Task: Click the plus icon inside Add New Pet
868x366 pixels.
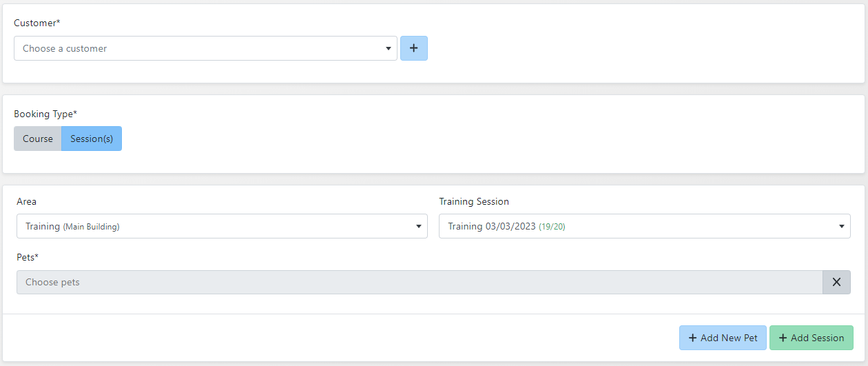Action: coord(692,338)
